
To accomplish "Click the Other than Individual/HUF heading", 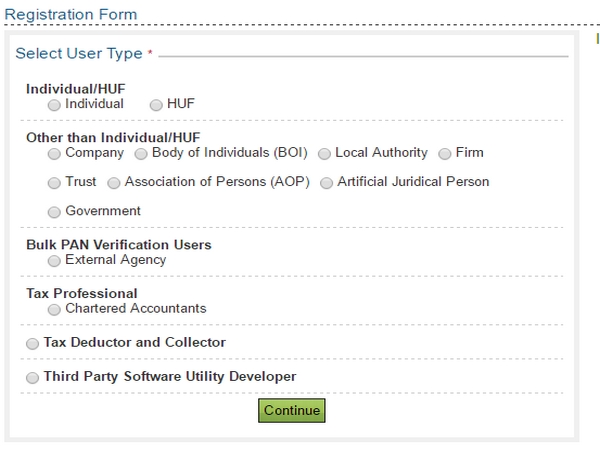I will tap(113, 138).
